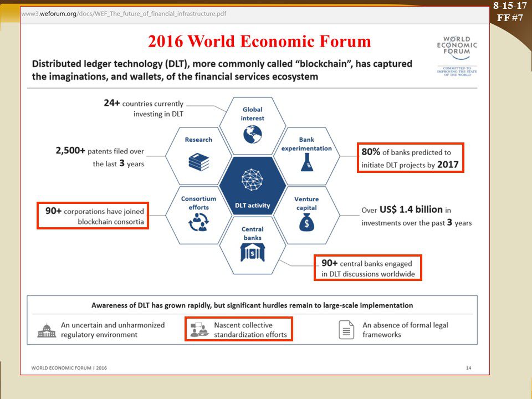Click the Consortium efforts people-cycle icon
Viewport: 532px width, 399px height.
coord(199,222)
